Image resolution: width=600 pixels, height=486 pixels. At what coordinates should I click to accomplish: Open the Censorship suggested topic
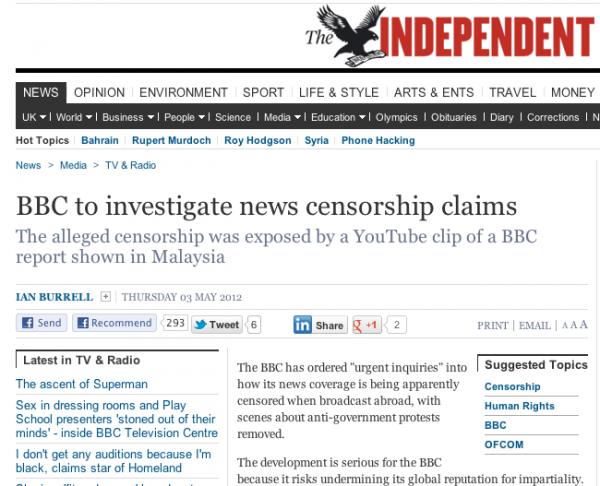(x=512, y=387)
